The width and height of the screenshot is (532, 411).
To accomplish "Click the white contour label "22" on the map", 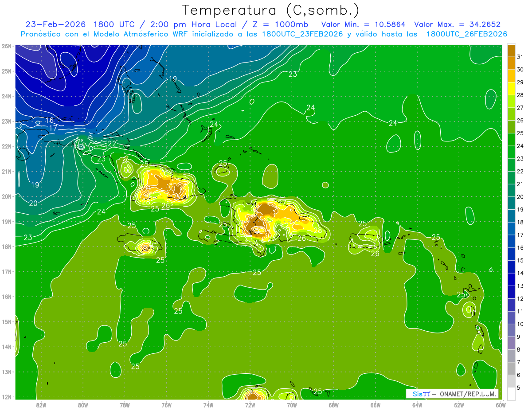I will [x=112, y=143].
